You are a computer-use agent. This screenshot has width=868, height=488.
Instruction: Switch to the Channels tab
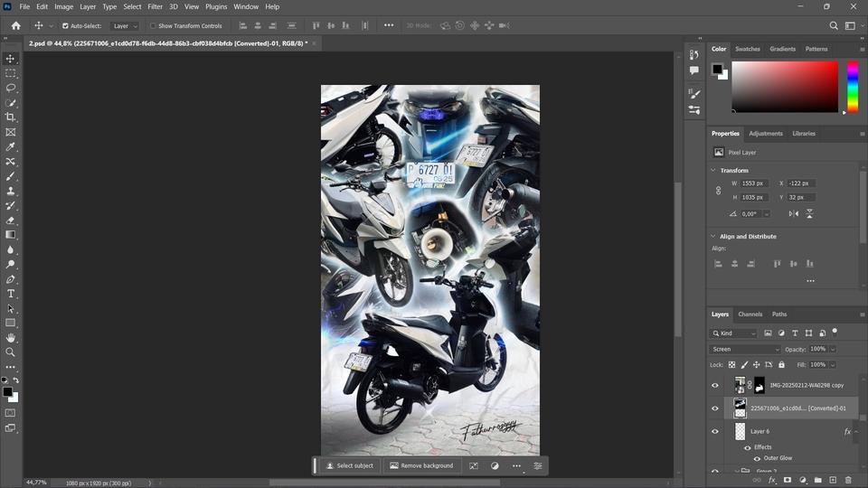click(x=750, y=314)
